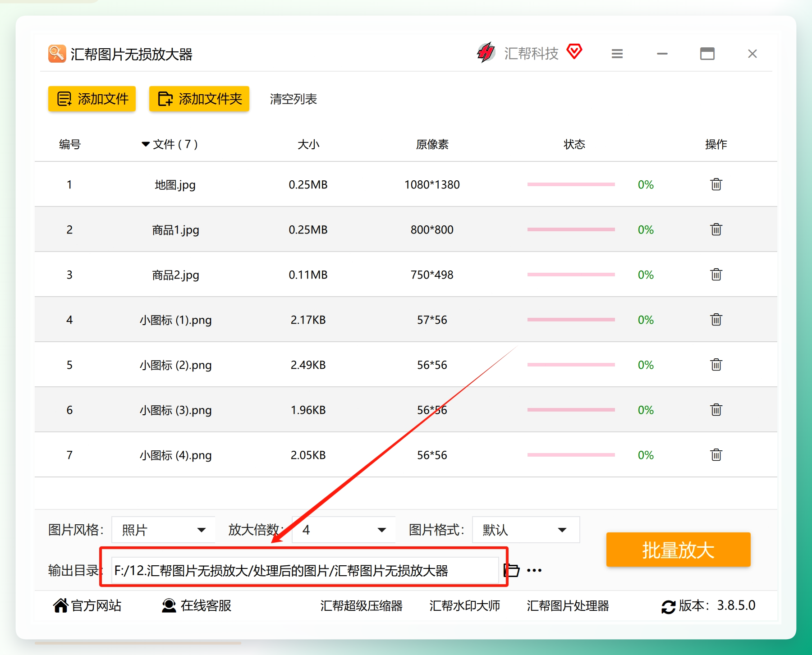Screen dimensions: 812x655
Task: Open the 官方网站 link
Action: click(87, 605)
